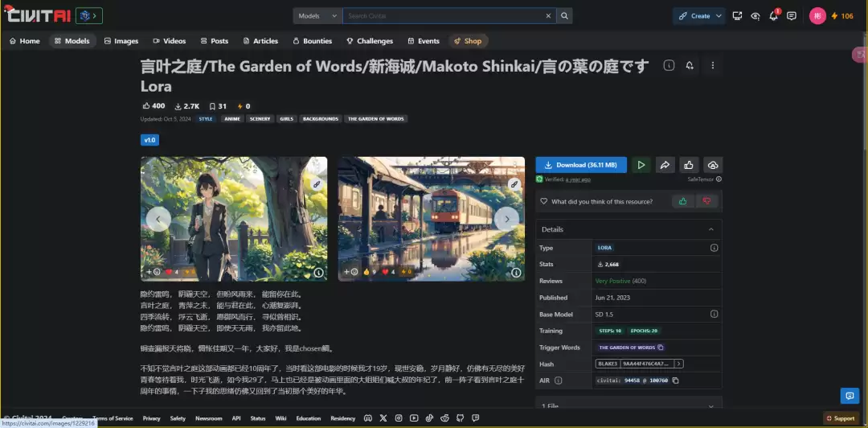Click remix icon on the train image
The image size is (868, 428).
(514, 184)
